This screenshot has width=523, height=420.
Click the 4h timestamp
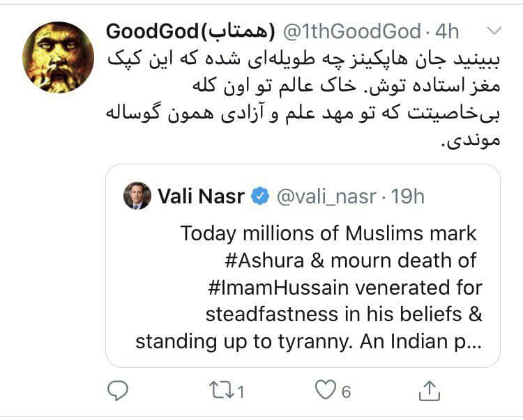tap(448, 31)
